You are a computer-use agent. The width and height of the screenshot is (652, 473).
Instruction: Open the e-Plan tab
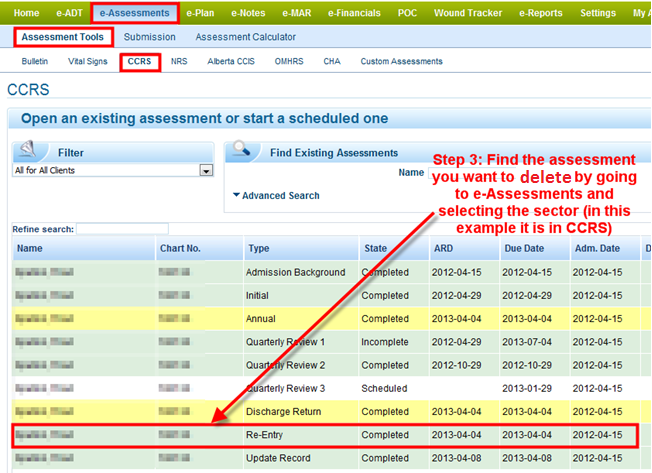pyautogui.click(x=200, y=13)
